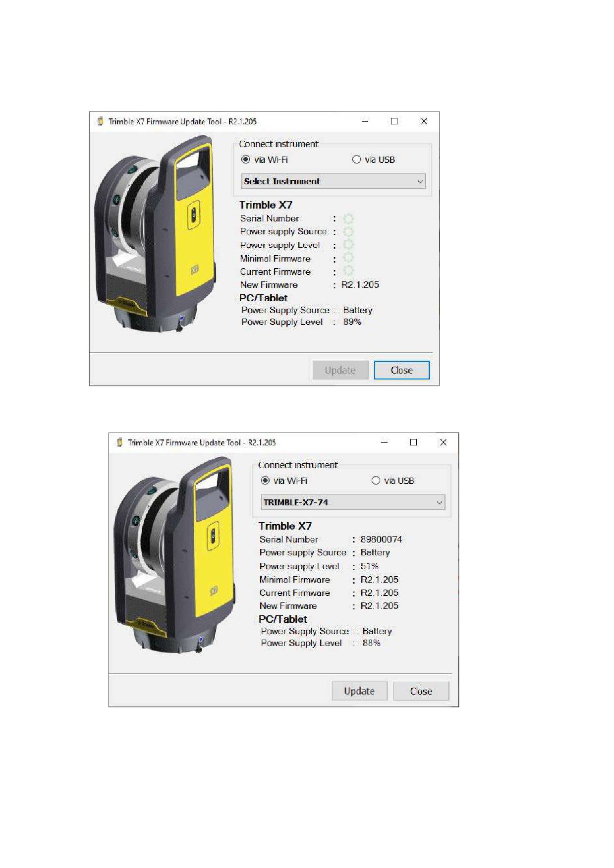Screen dimensions: 614x868
Task: Click the Current Firmware value R2.1.205, lower window
Action: click(380, 593)
